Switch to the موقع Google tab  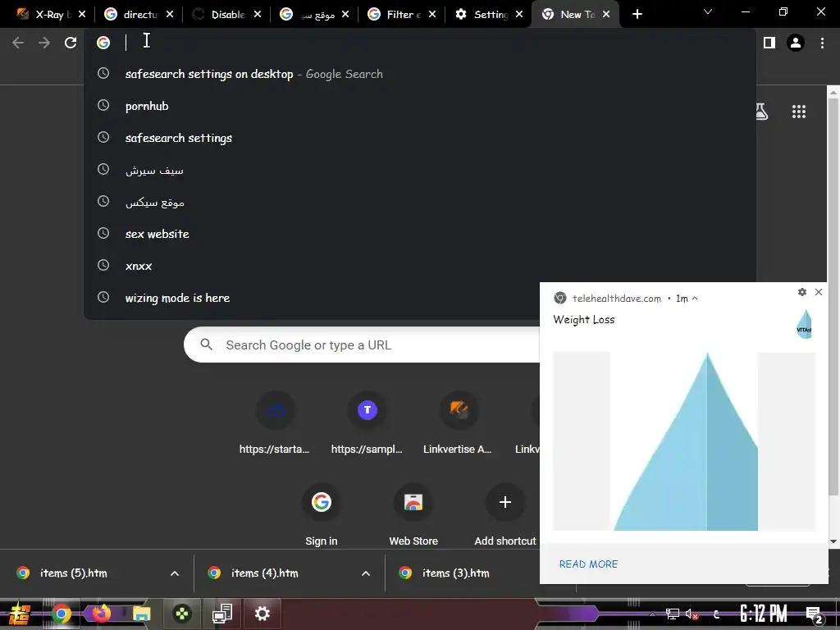tap(309, 14)
